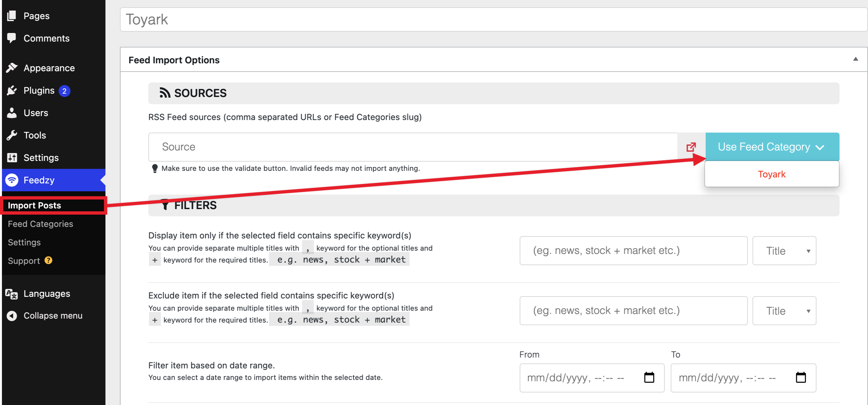Click the validate feed external-link icon
Image resolution: width=868 pixels, height=405 pixels.
[x=691, y=147]
